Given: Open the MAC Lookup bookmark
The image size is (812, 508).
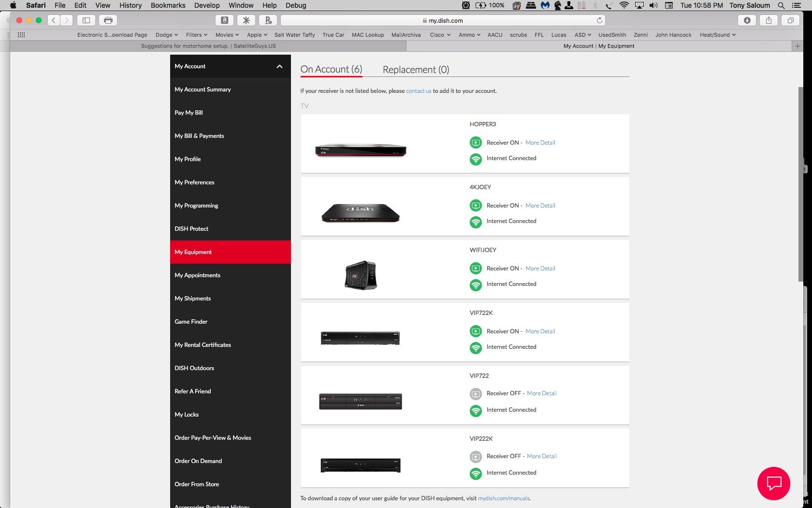Looking at the screenshot, I should click(x=368, y=35).
